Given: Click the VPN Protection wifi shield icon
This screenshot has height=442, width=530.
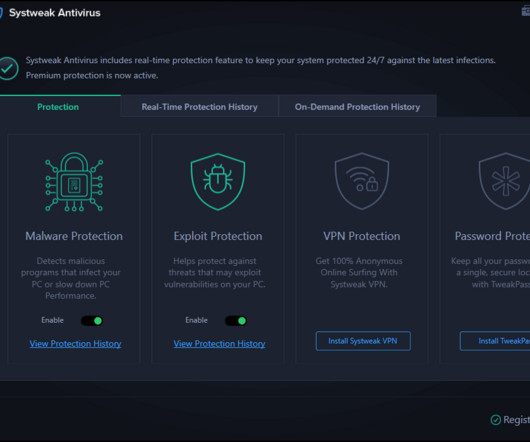Looking at the screenshot, I should point(362,181).
